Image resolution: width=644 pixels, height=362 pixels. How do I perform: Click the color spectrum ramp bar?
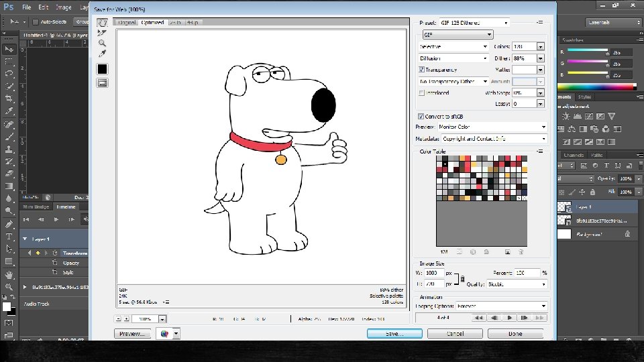point(596,86)
